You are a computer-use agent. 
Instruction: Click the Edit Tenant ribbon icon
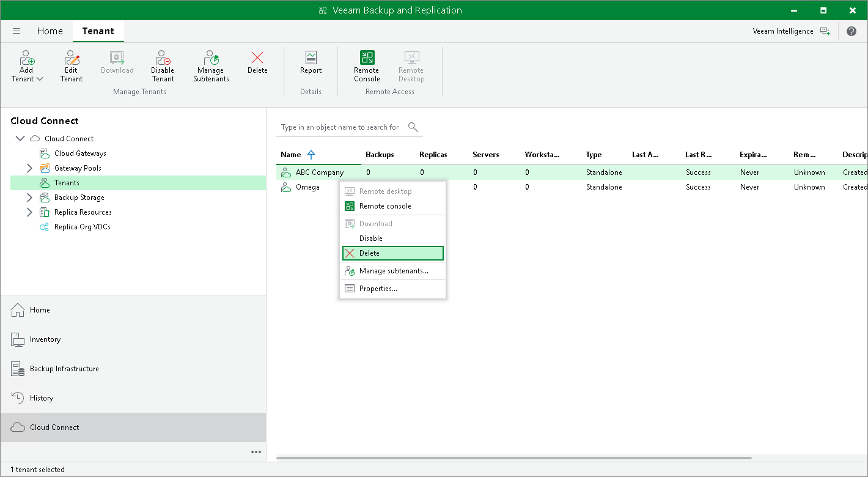[72, 58]
